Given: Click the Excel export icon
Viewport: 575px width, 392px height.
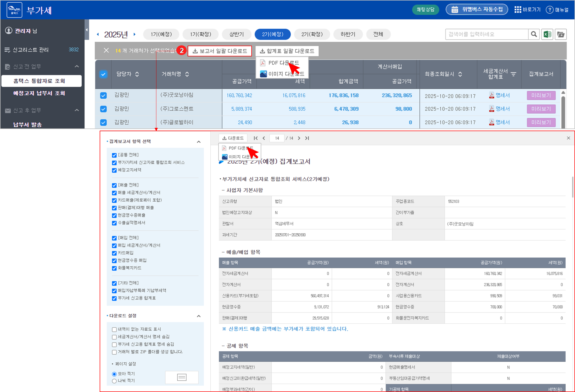Looking at the screenshot, I should coord(547,34).
